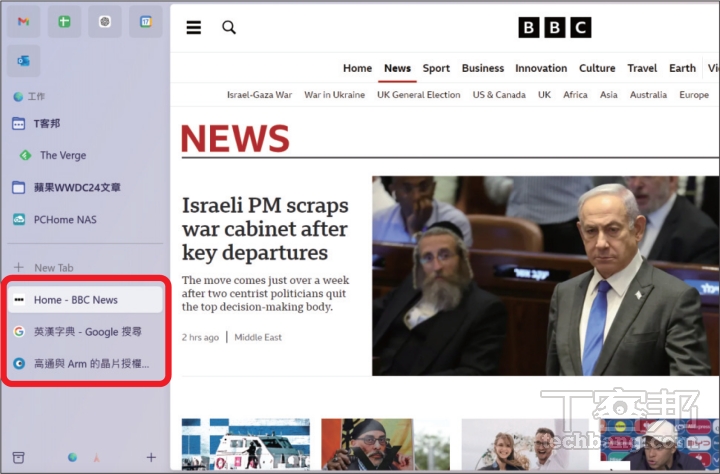This screenshot has height=474, width=720.
Task: Open the pinned Outlook favorite
Action: pyautogui.click(x=23, y=61)
